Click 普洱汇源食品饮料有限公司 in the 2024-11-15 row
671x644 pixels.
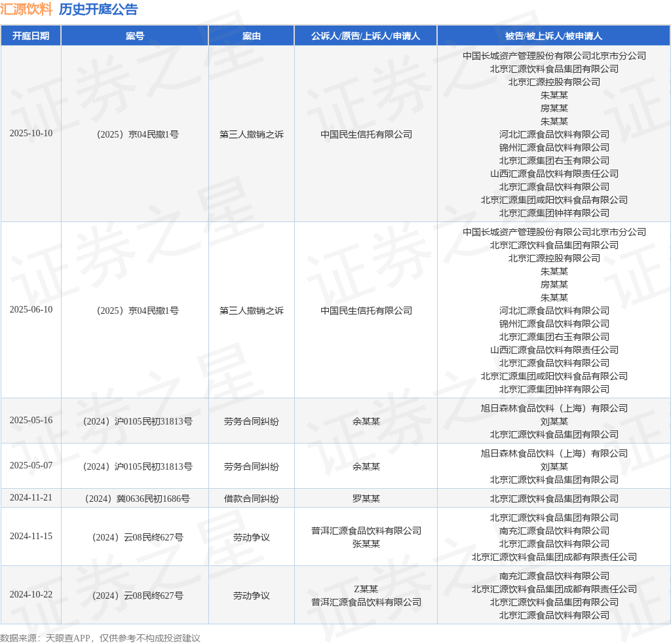(366, 531)
